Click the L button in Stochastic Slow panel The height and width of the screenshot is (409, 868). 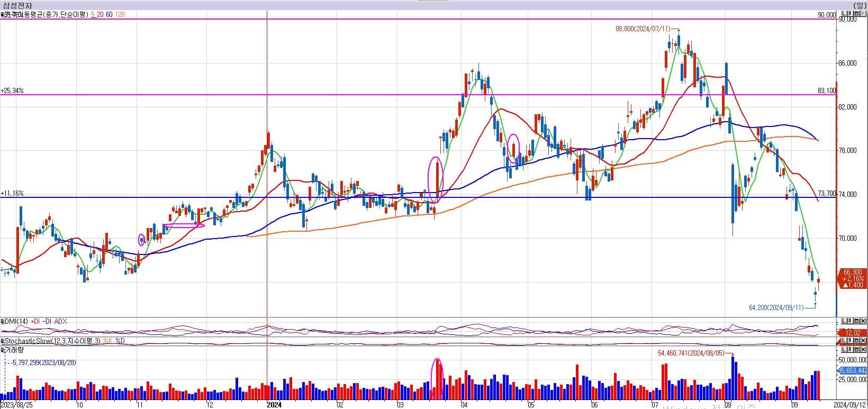coord(844,340)
